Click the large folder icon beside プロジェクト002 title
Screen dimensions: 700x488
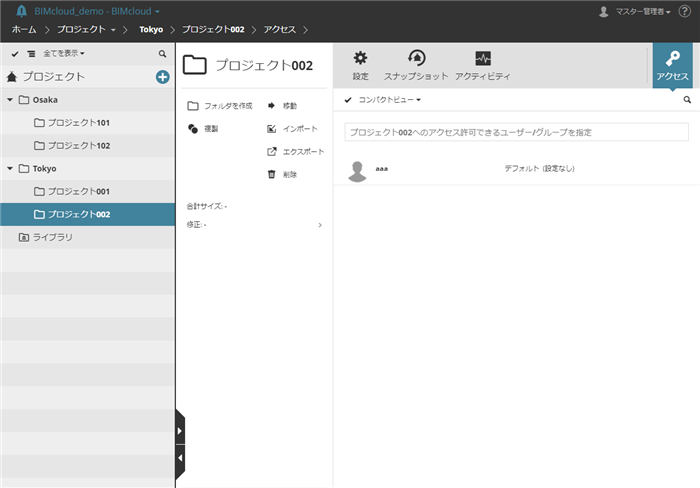coord(195,65)
